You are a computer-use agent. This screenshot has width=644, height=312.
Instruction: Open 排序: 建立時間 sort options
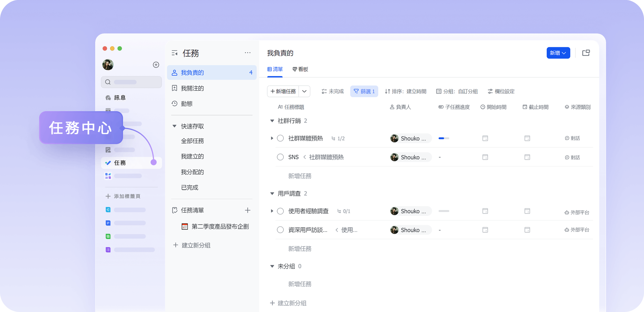pyautogui.click(x=406, y=91)
